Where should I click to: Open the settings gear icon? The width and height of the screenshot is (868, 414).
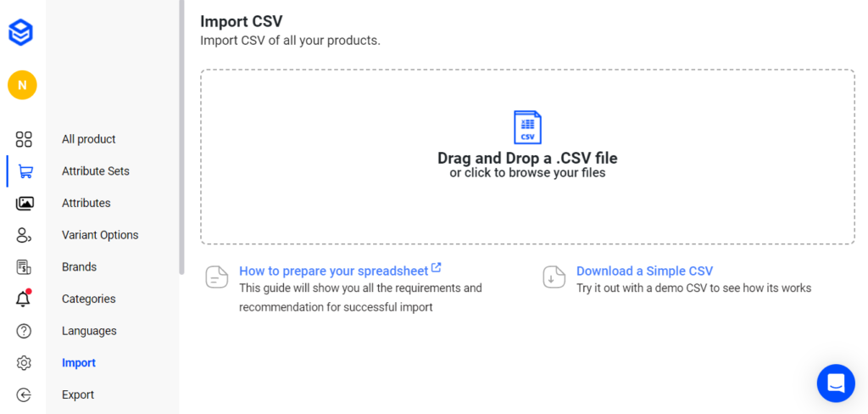click(x=24, y=363)
